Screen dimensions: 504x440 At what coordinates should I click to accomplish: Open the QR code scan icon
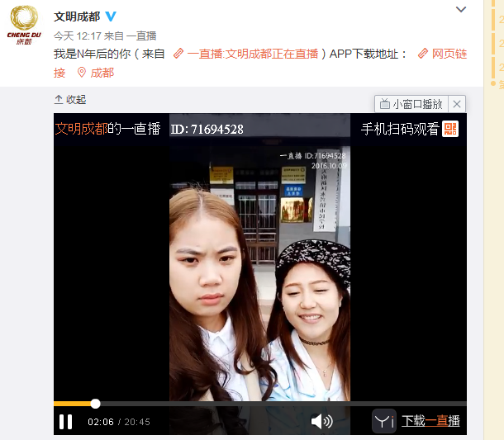coord(450,129)
